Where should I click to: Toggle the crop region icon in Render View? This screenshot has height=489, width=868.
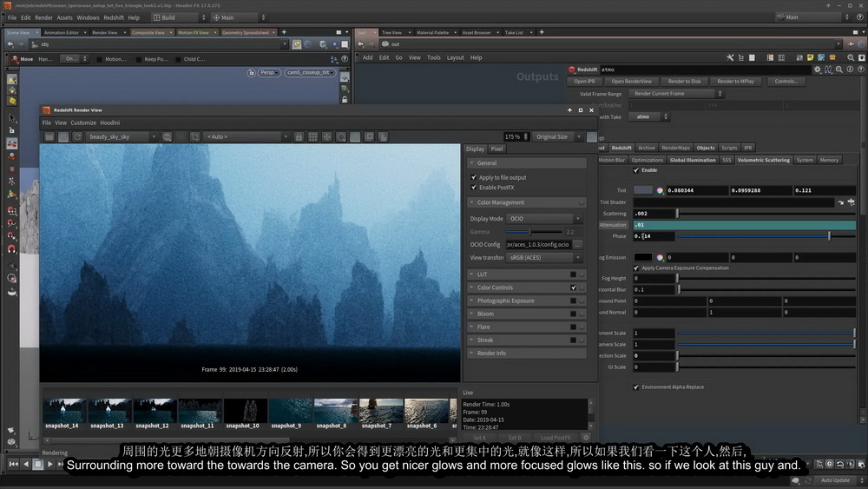pyautogui.click(x=194, y=136)
